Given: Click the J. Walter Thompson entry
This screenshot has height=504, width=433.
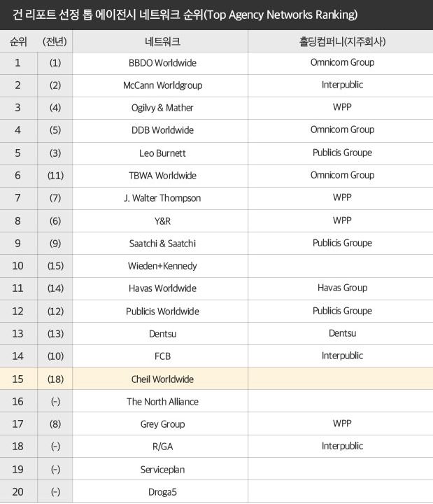Looking at the screenshot, I should [162, 198].
